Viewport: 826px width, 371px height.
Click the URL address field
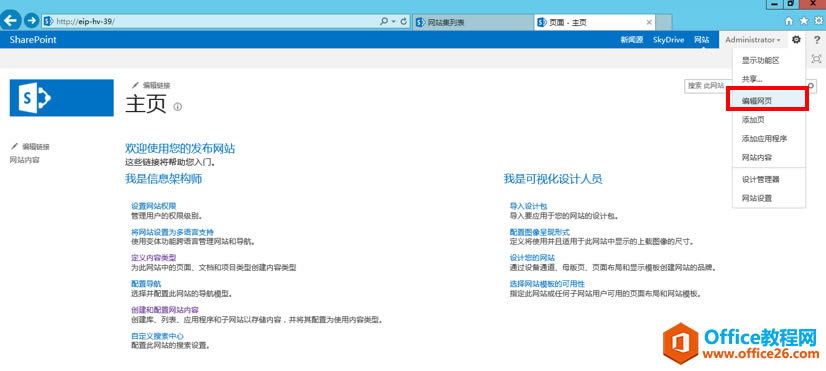pos(211,22)
